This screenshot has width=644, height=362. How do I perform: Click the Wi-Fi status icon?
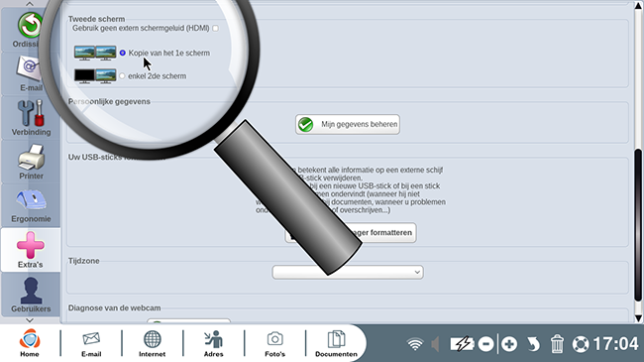(x=415, y=344)
